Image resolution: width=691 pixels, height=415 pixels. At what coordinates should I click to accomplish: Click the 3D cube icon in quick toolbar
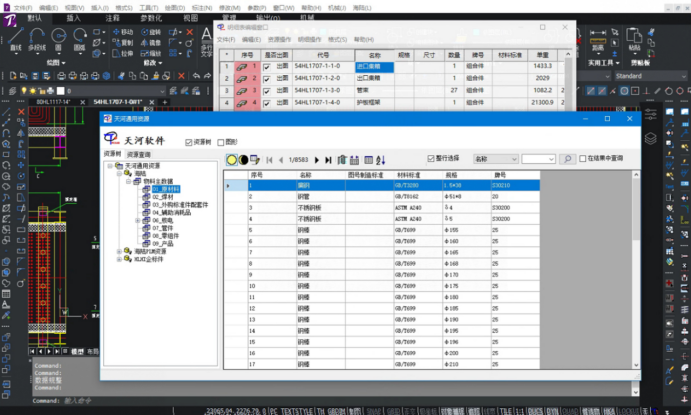coord(106,76)
